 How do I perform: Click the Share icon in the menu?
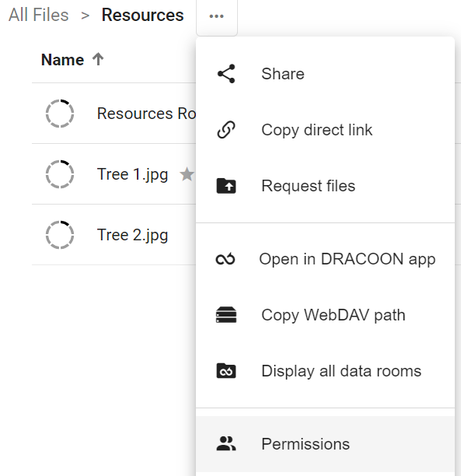(x=226, y=74)
